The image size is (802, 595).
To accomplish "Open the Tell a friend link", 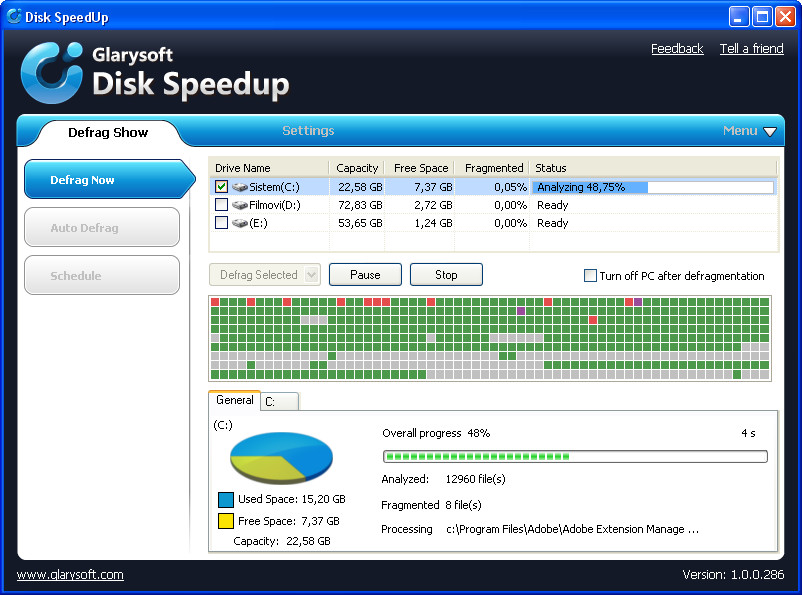I will (x=751, y=49).
